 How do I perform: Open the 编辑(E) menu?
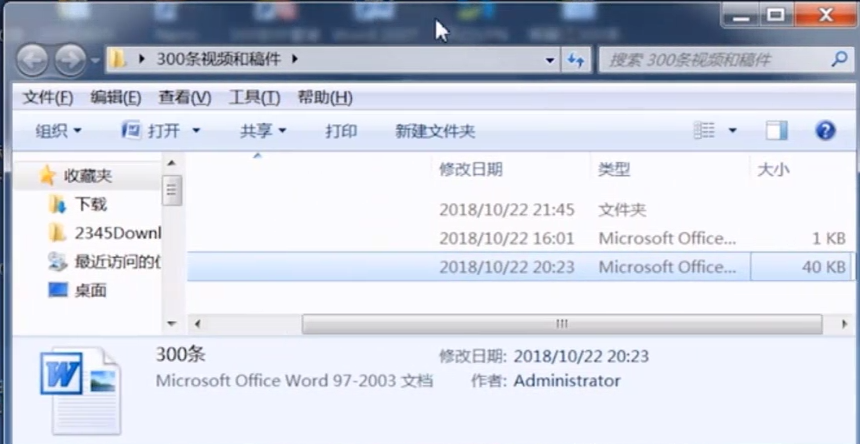(x=116, y=98)
